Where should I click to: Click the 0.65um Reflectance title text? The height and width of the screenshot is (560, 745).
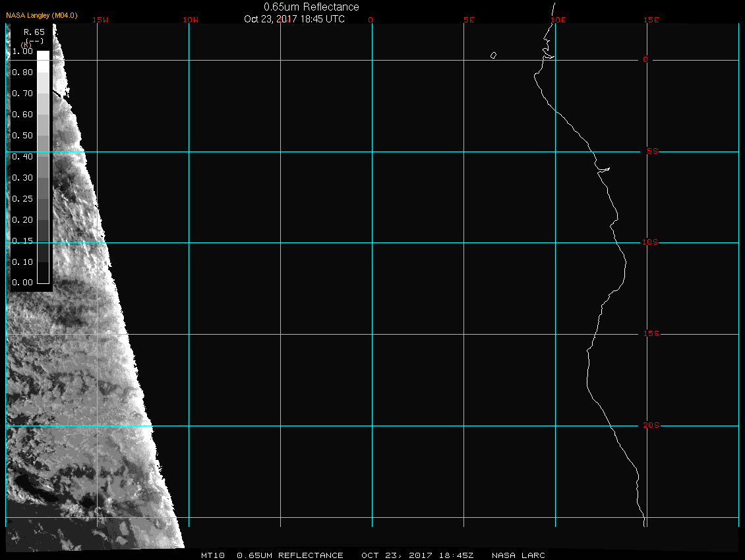click(311, 7)
